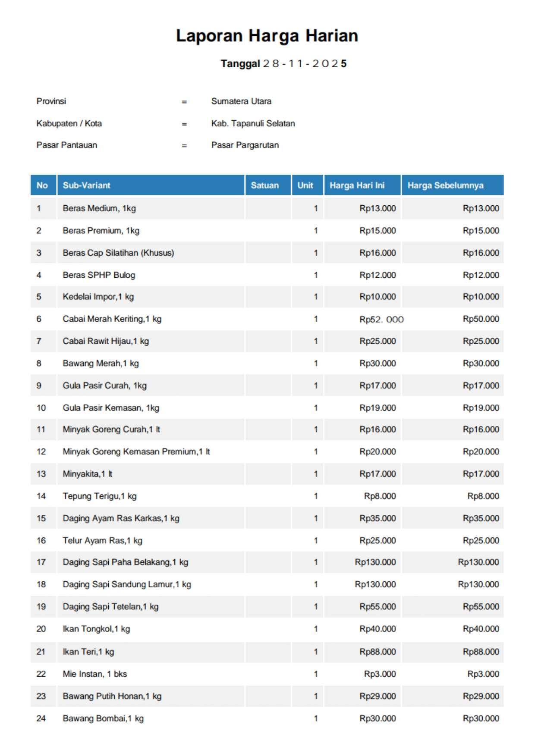Click the Kab. Tapanuli Selatan text
Viewport: 535px width, 756px height.
coord(253,123)
